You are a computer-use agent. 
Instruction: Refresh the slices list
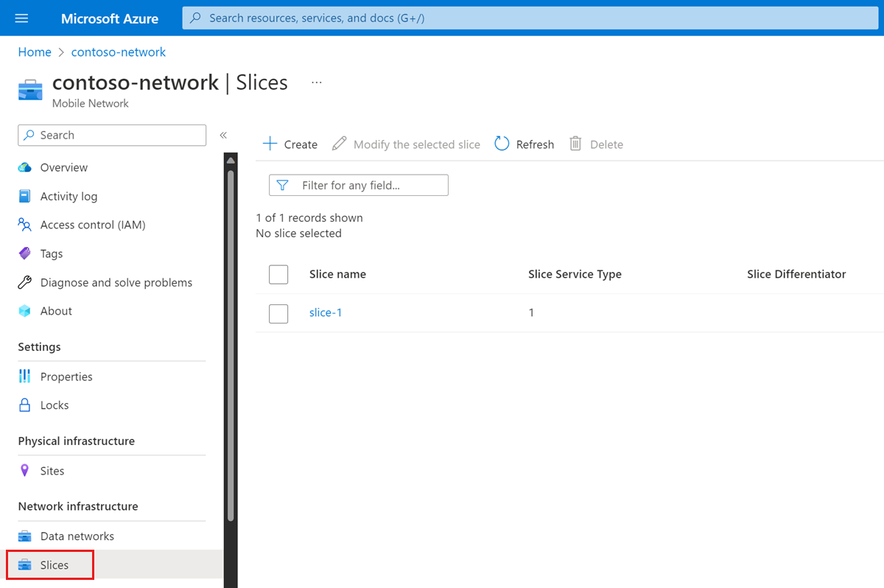point(524,144)
